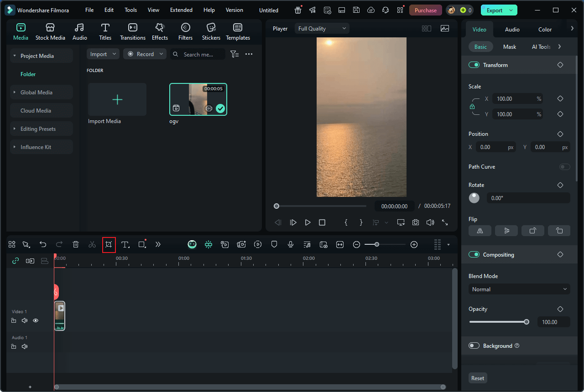The width and height of the screenshot is (584, 392).
Task: Hide Video 1 track with eye icon
Action: tap(36, 320)
